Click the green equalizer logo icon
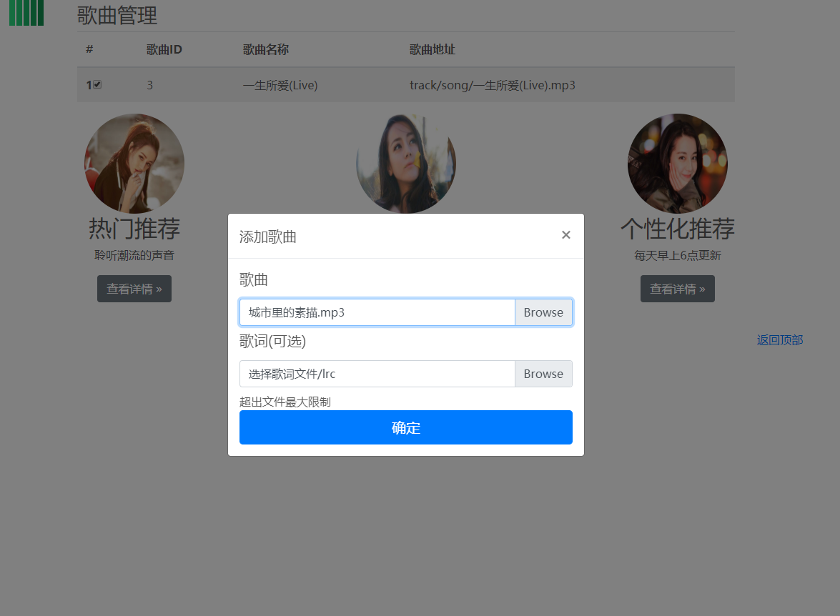Viewport: 840px width, 616px height. pyautogui.click(x=26, y=13)
